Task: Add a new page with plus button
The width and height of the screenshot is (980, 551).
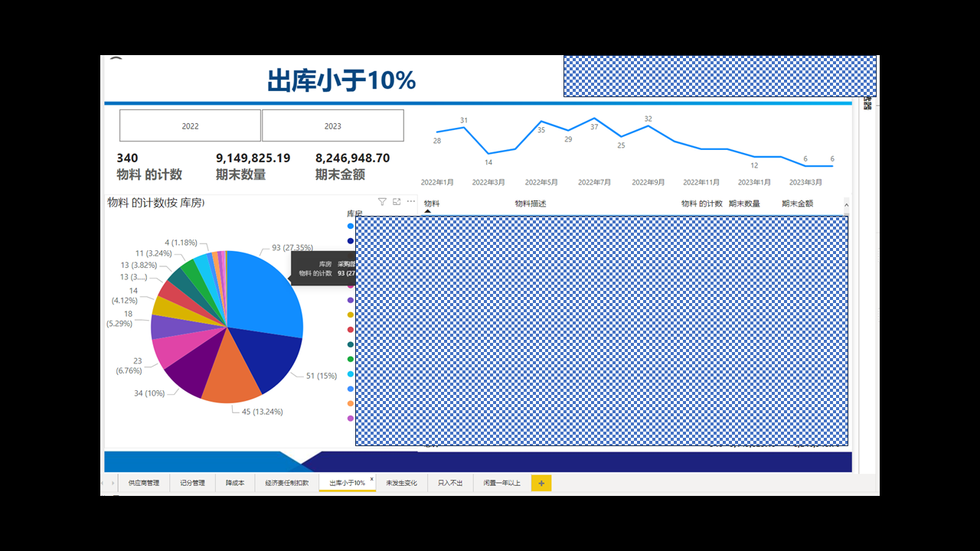Action: 541,483
